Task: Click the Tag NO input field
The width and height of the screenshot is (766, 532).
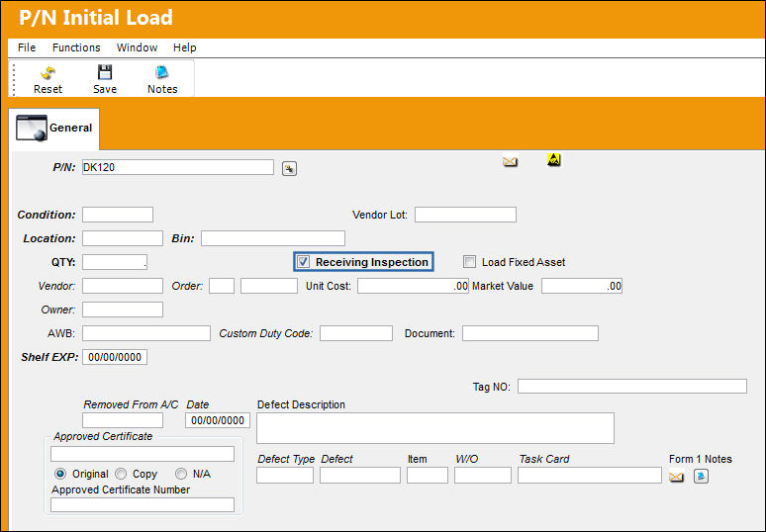Action: pyautogui.click(x=632, y=386)
